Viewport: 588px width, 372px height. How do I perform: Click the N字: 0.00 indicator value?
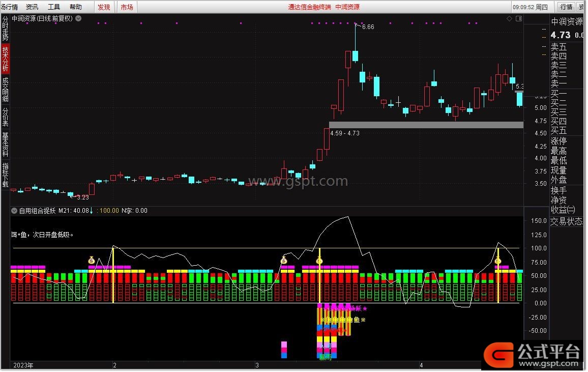134,211
